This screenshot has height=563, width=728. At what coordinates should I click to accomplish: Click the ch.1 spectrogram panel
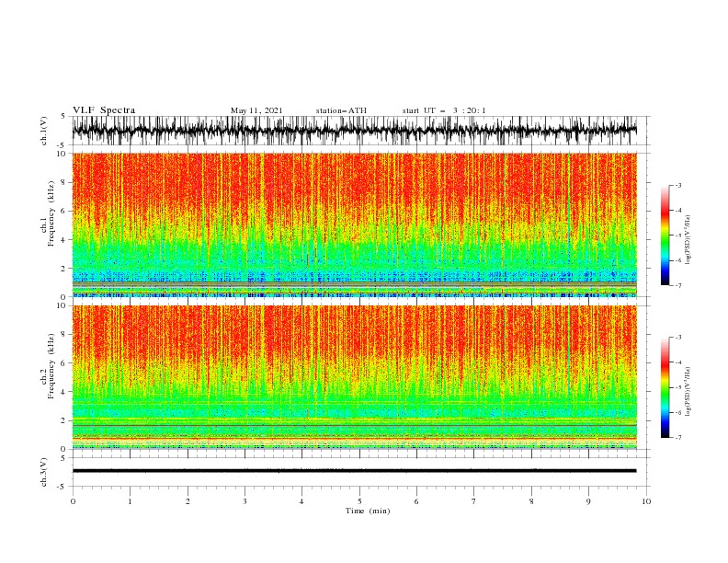[354, 224]
